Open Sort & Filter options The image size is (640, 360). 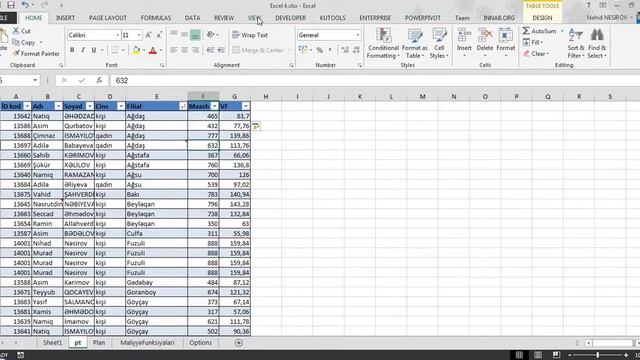576,43
